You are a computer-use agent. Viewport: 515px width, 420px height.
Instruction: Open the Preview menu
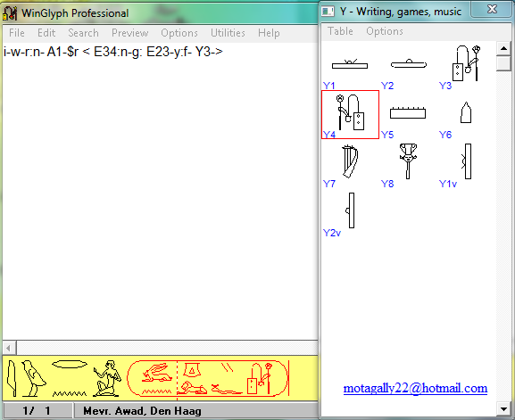click(x=129, y=33)
